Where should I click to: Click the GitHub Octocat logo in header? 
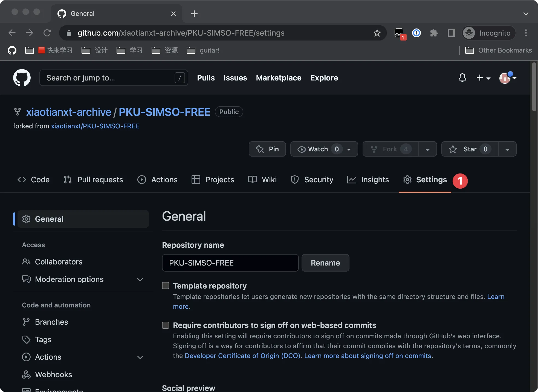(x=22, y=78)
